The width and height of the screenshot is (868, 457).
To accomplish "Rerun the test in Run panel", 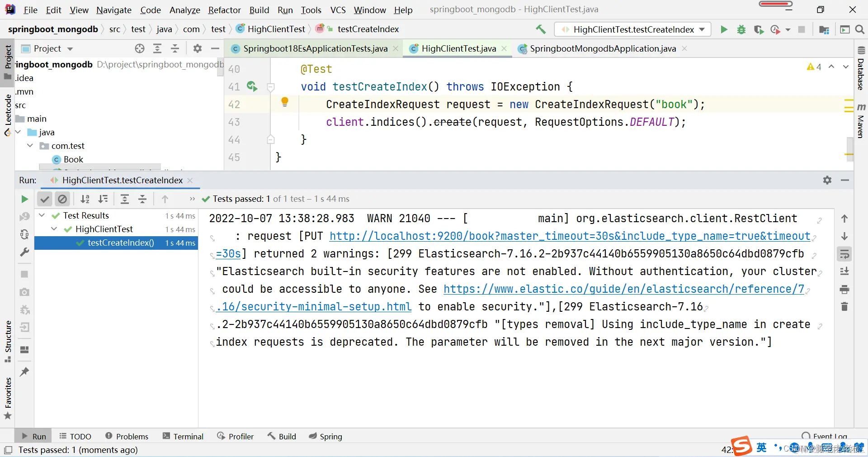I will [x=24, y=199].
